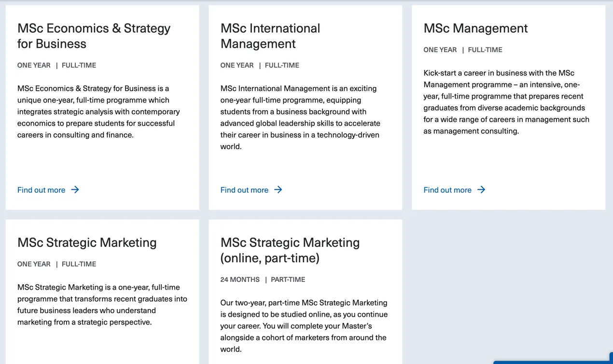Select the MSc Management card title
Screen dimensions: 613x364
(475, 28)
